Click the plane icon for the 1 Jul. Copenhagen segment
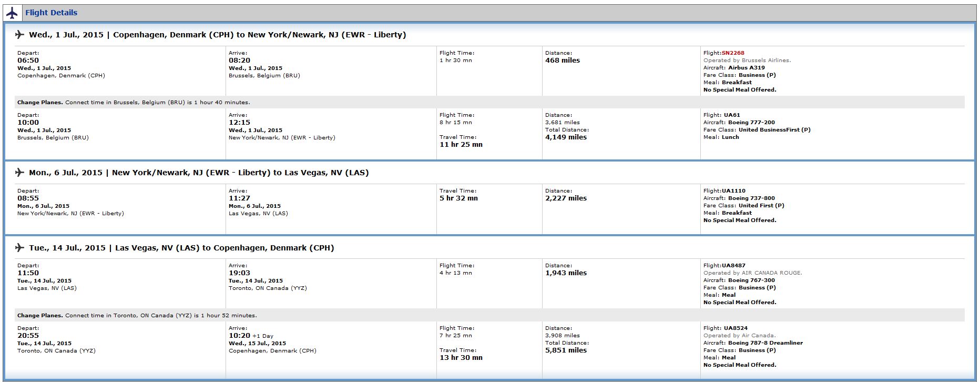The width and height of the screenshot is (980, 382). coord(19,35)
